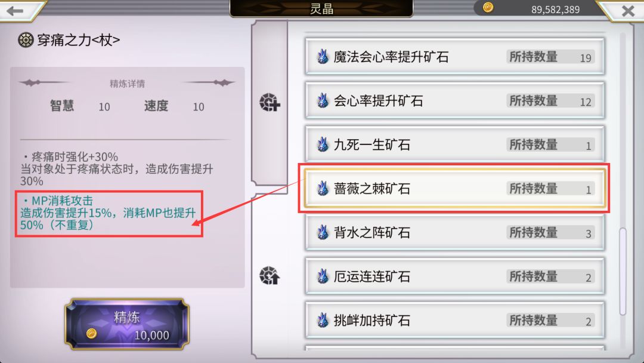
Task: Click the crystal icon beside 九死一生矿石
Action: [x=323, y=144]
